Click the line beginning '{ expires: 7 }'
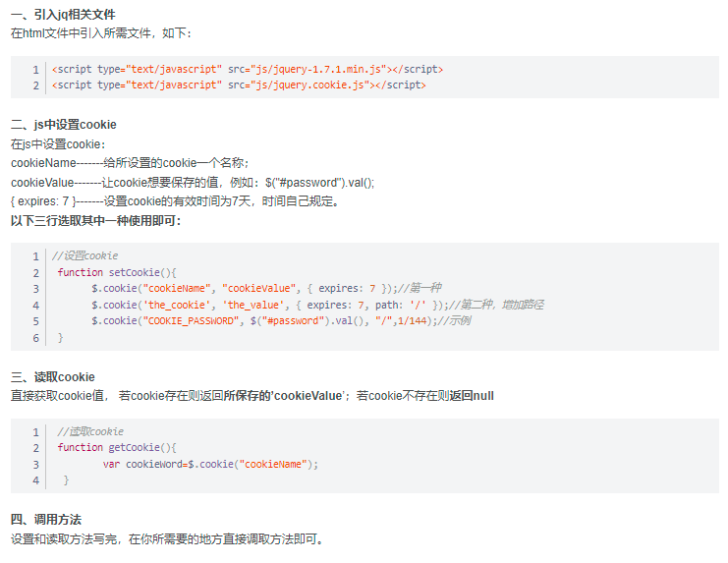The height and width of the screenshot is (563, 728). 175,201
